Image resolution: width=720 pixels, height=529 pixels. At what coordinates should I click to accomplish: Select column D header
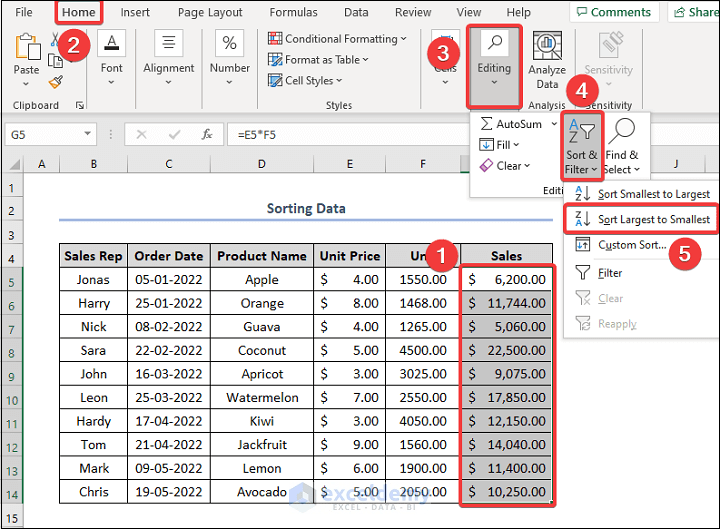click(261, 164)
